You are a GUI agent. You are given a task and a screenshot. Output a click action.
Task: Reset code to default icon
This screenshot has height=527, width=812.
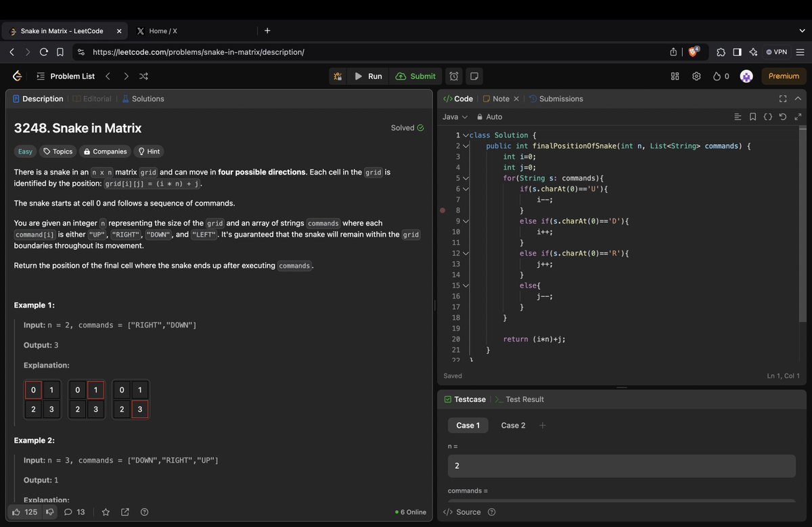pyautogui.click(x=783, y=117)
